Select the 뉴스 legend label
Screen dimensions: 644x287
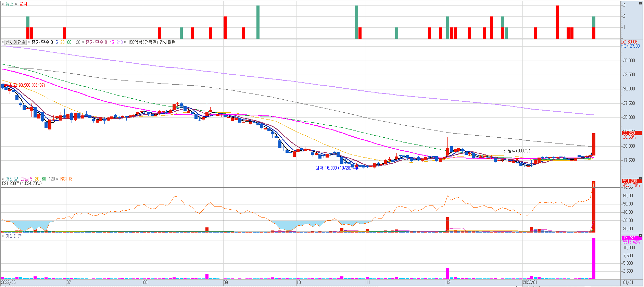9,4
